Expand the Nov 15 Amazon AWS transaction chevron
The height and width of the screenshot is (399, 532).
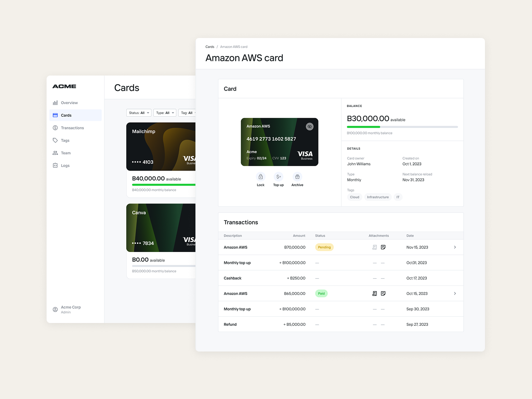pos(455,247)
